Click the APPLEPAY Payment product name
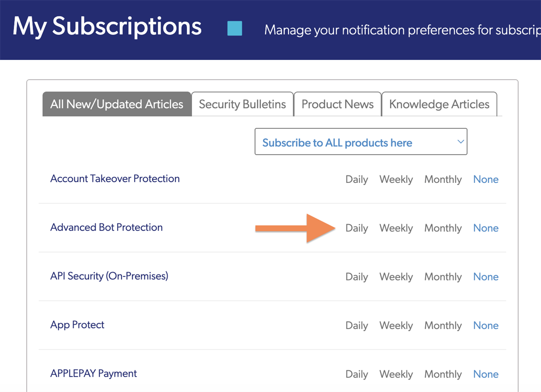This screenshot has height=392, width=541. pos(94,373)
